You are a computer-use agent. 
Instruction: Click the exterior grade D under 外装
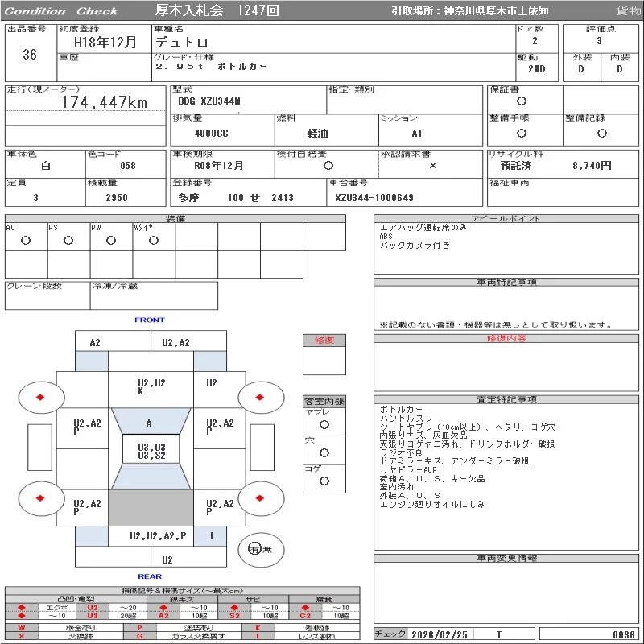click(580, 69)
